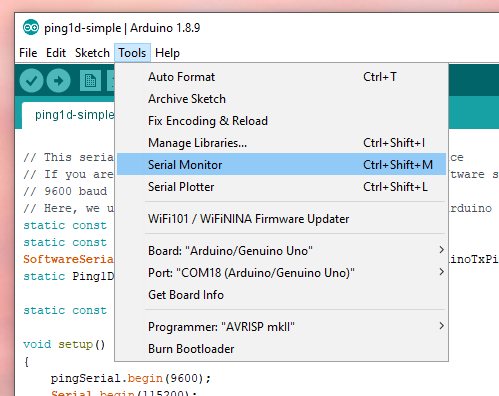Click the Upload arrow toolbar icon
The image size is (499, 396).
(58, 81)
